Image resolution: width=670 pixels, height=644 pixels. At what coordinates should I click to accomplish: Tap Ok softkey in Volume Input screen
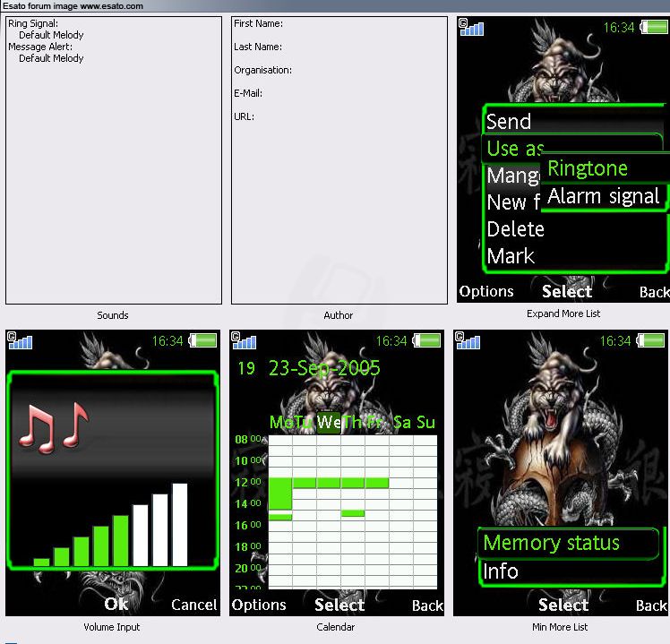click(x=116, y=604)
